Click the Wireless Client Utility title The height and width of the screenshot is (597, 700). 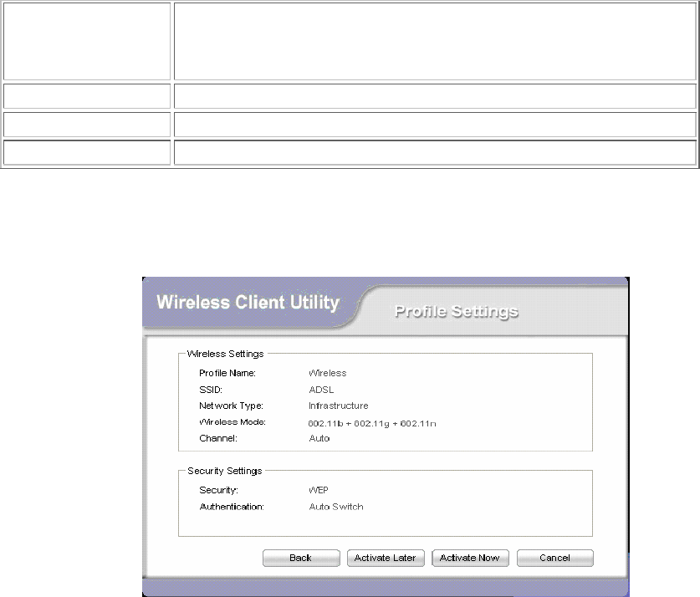[x=248, y=302]
